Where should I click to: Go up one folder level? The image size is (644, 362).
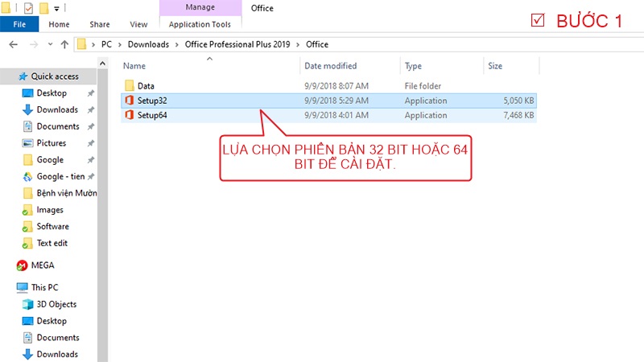[64, 44]
